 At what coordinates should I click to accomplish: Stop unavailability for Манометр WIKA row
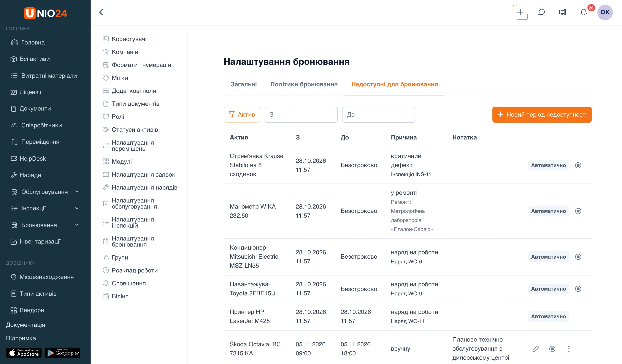point(578,211)
